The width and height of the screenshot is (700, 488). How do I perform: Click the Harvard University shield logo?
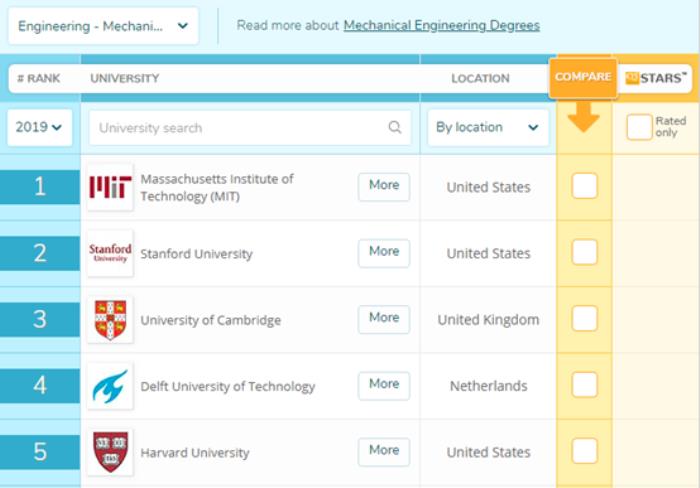[110, 452]
